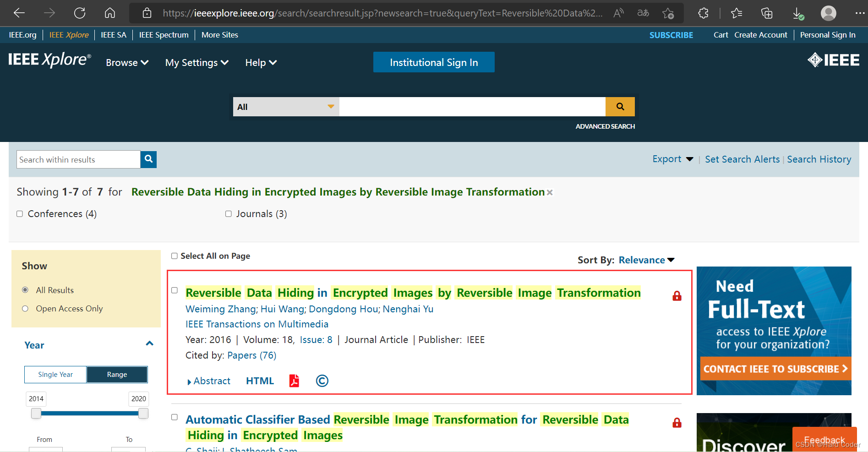Open browser extensions puzzle icon
This screenshot has width=868, height=452.
[704, 13]
